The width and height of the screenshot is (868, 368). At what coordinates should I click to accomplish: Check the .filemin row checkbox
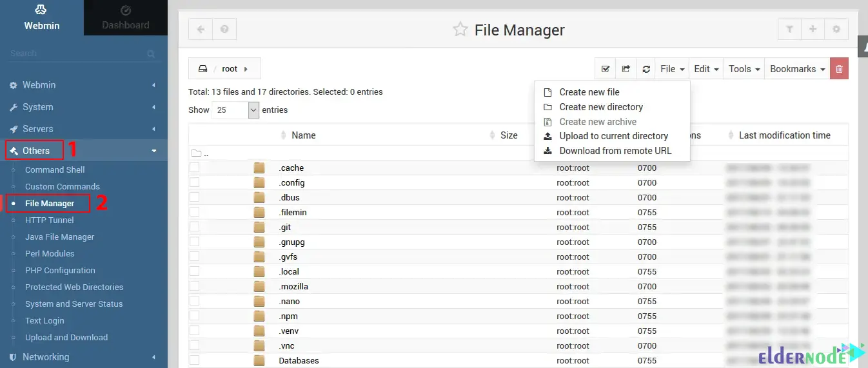click(194, 212)
